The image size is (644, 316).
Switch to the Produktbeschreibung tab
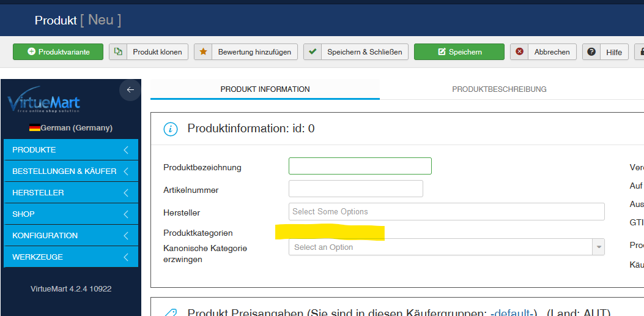[x=499, y=89]
